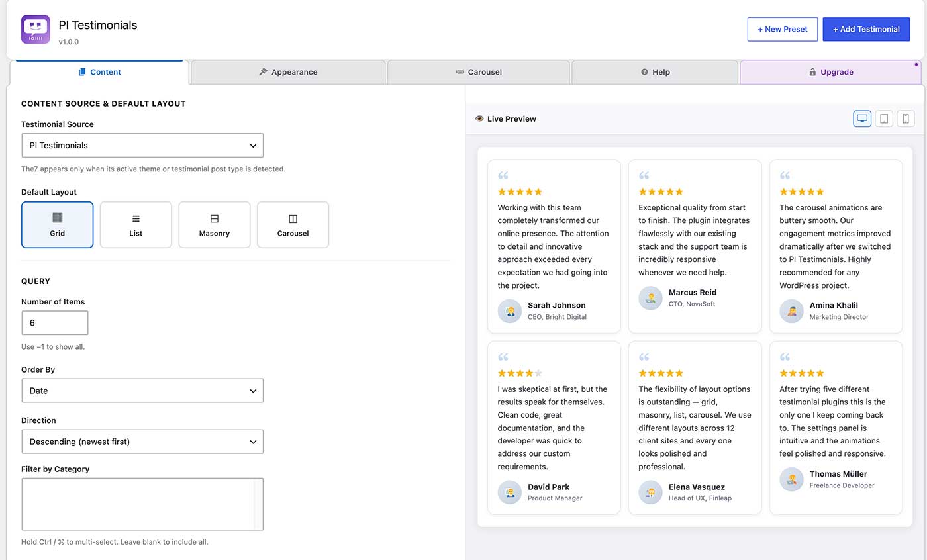Click the Add Testimonial button
This screenshot has width=927, height=560.
coord(866,29)
